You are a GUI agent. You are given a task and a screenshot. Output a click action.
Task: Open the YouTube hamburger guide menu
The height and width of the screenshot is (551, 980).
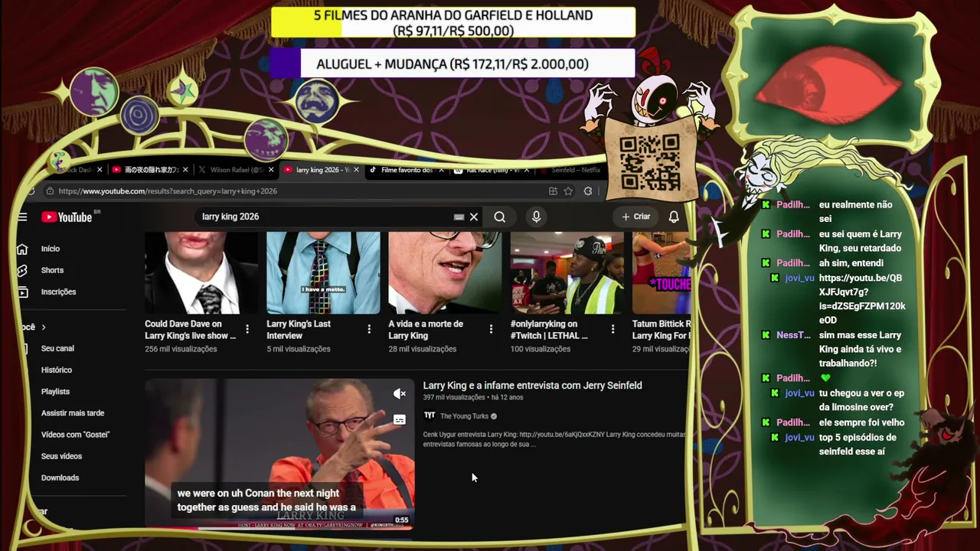22,217
